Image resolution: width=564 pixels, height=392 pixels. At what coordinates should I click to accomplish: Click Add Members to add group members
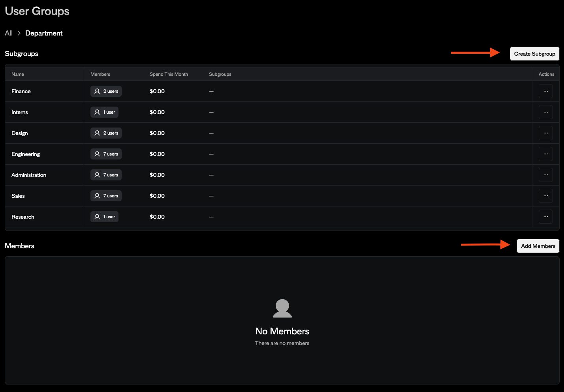click(x=538, y=246)
